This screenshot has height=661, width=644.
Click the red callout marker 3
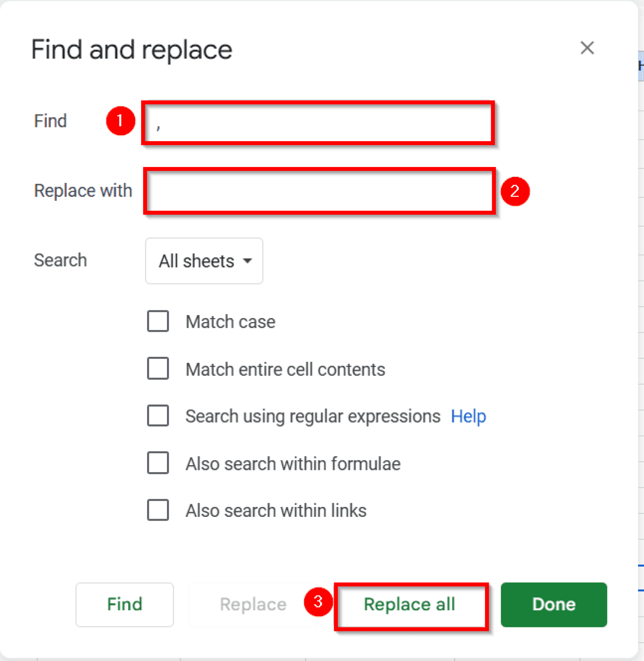click(318, 602)
